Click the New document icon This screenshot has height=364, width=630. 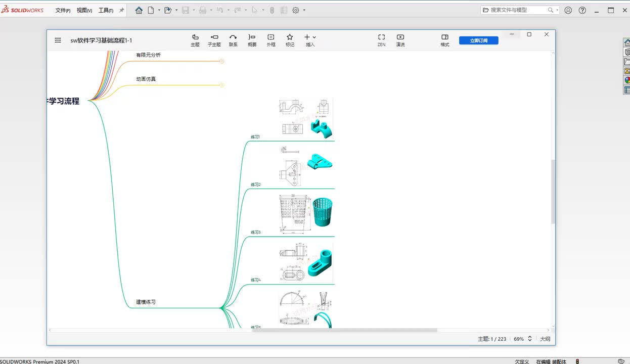click(x=151, y=10)
